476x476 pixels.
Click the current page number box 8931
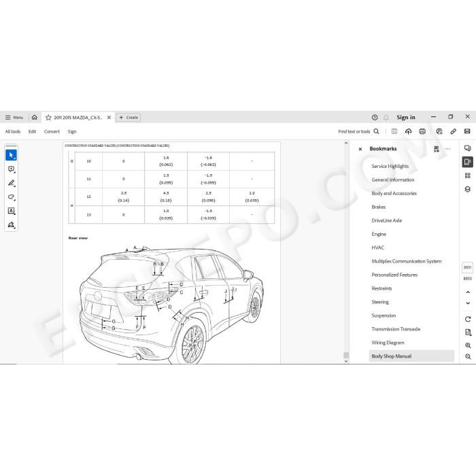pos(468,267)
